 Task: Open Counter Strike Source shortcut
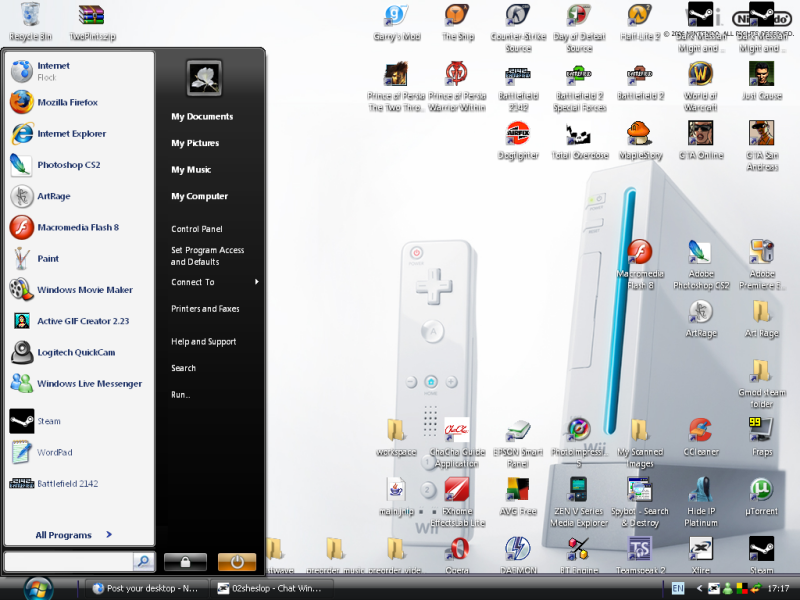coord(518,28)
